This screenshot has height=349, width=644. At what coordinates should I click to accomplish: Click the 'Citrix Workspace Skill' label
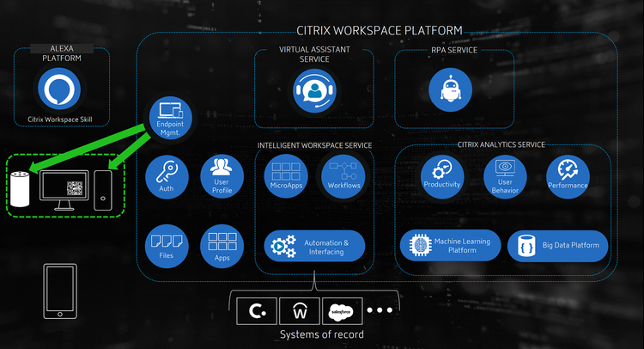coord(60,119)
